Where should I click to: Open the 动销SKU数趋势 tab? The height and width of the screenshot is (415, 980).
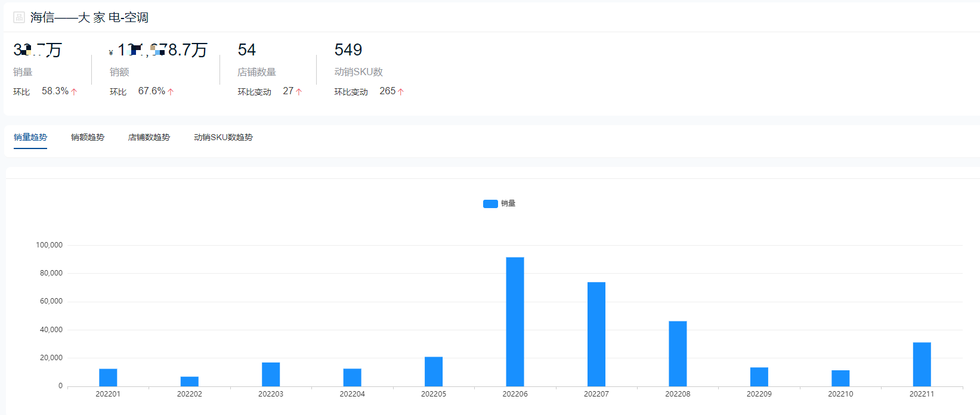223,137
